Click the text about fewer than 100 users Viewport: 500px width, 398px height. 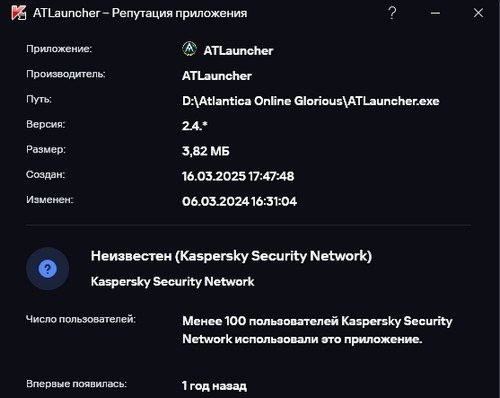[317, 330]
